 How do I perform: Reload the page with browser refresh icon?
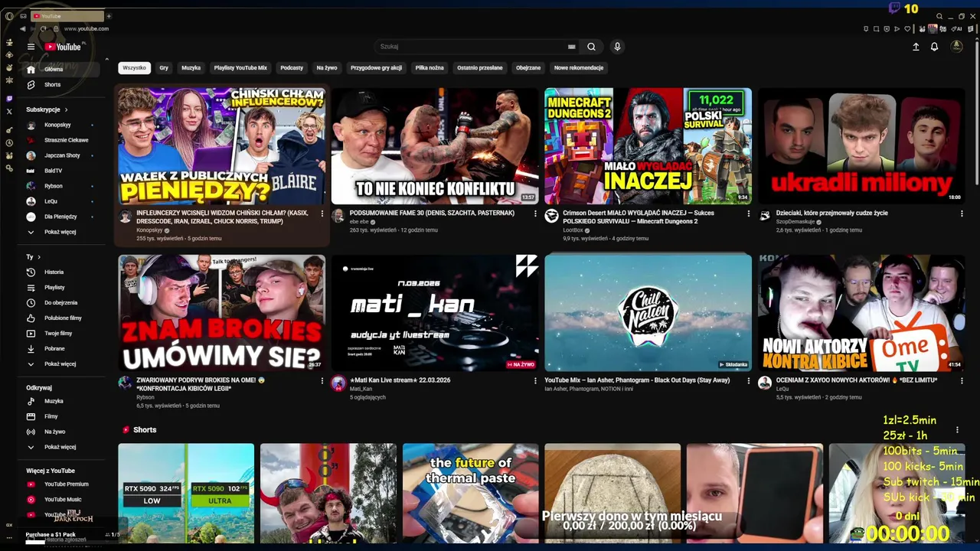tap(44, 29)
